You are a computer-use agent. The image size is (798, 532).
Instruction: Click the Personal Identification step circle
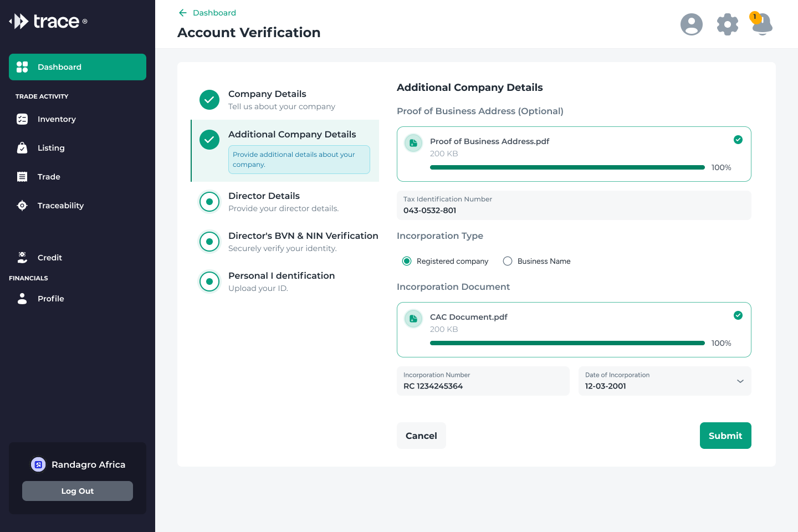(x=209, y=282)
